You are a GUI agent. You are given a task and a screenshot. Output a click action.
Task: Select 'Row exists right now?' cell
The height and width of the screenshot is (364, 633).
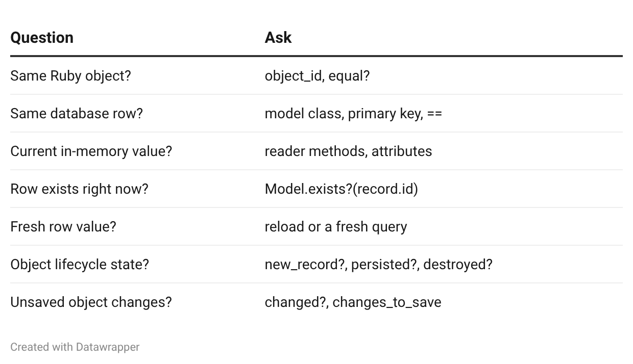click(79, 189)
